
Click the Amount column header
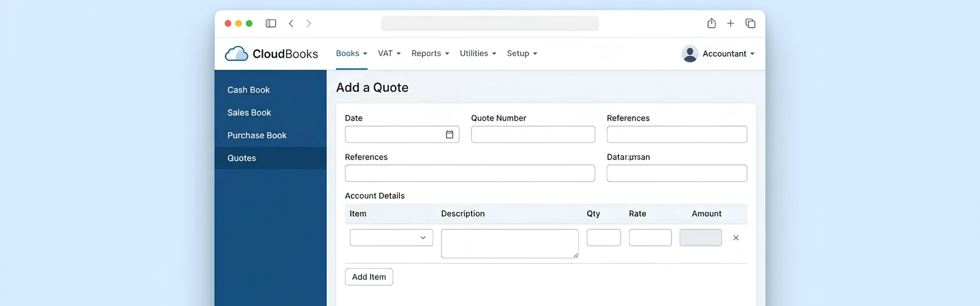pyautogui.click(x=707, y=214)
